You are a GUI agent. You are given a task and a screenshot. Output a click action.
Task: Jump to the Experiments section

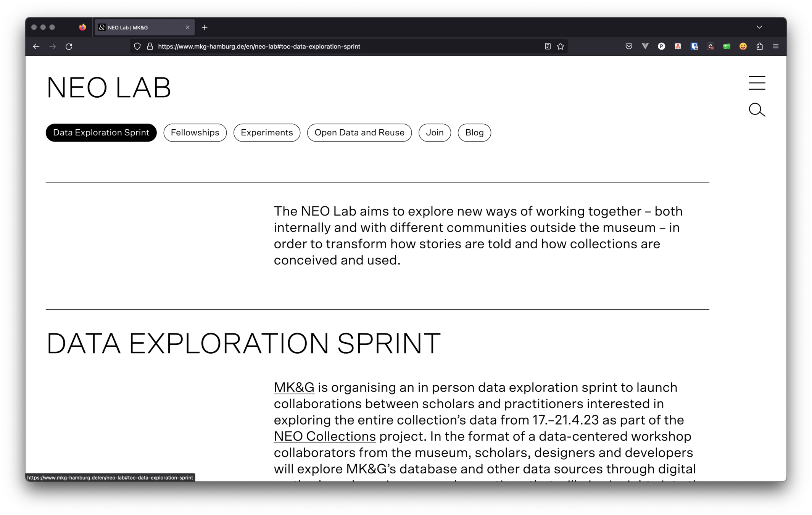pyautogui.click(x=267, y=133)
